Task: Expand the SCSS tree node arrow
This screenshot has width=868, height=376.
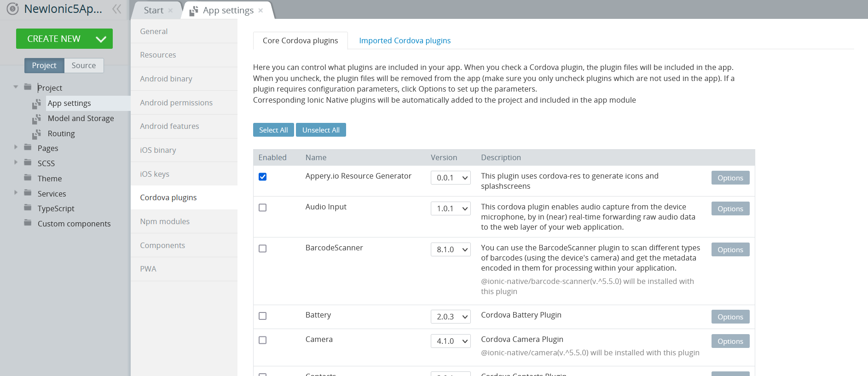Action: (x=16, y=162)
